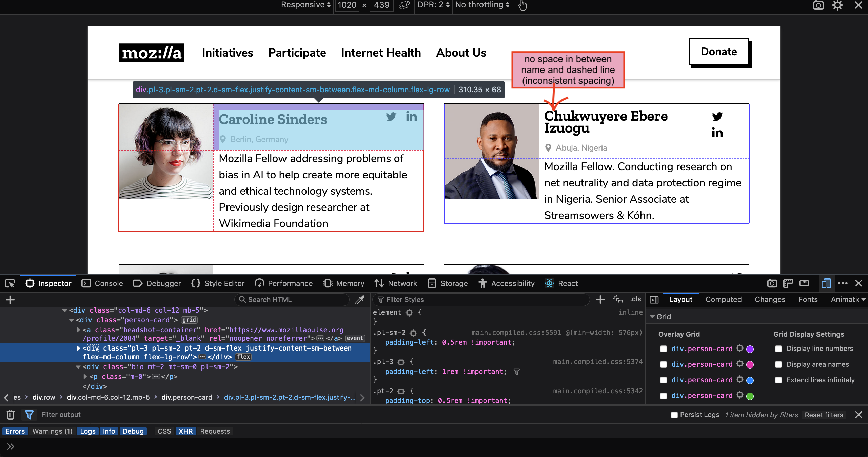Image resolution: width=868 pixels, height=457 pixels.
Task: Open the devtools more options ellipsis
Action: (x=843, y=283)
